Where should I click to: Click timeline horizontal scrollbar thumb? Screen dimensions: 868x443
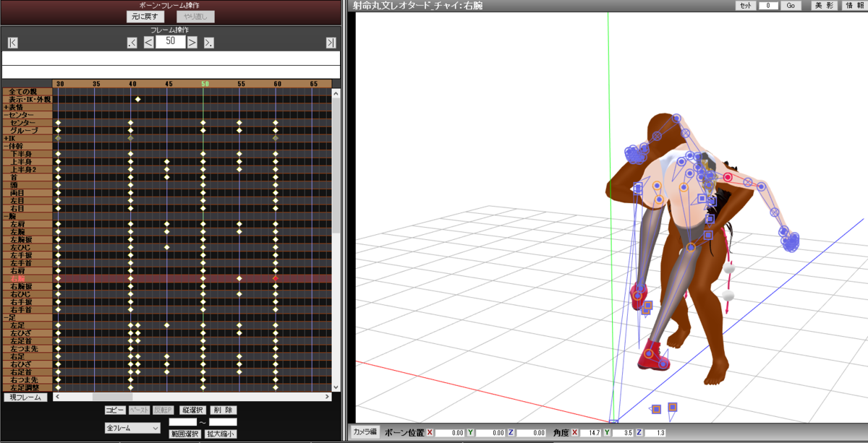pos(113,397)
